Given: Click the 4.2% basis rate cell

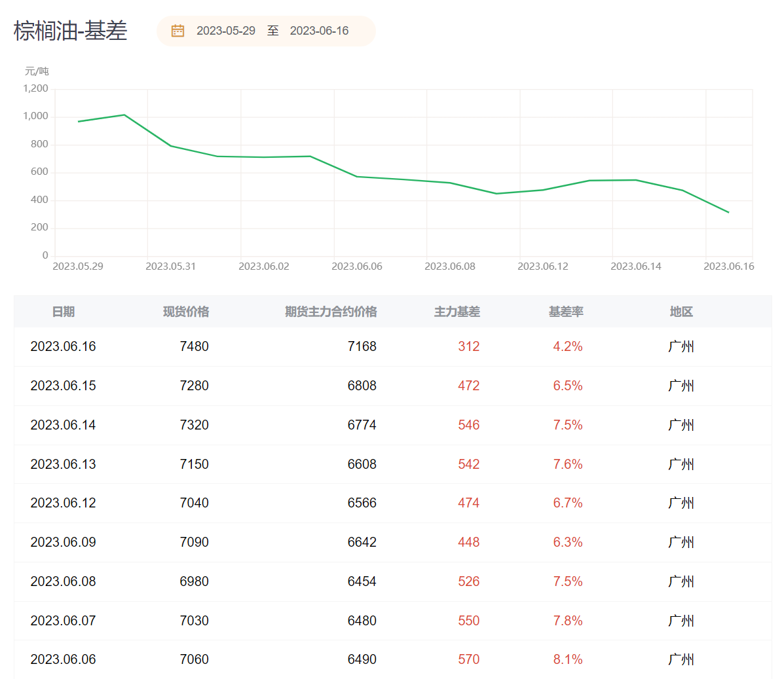Looking at the screenshot, I should 567,346.
